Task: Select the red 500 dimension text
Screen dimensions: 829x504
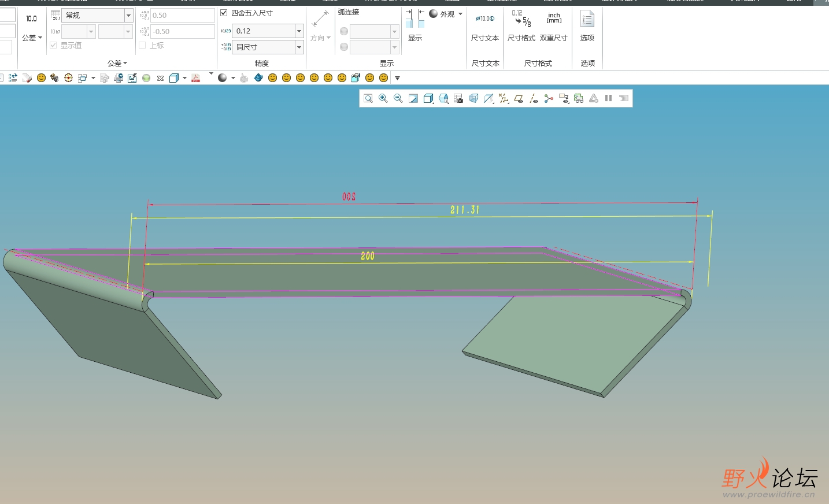Action: [349, 197]
